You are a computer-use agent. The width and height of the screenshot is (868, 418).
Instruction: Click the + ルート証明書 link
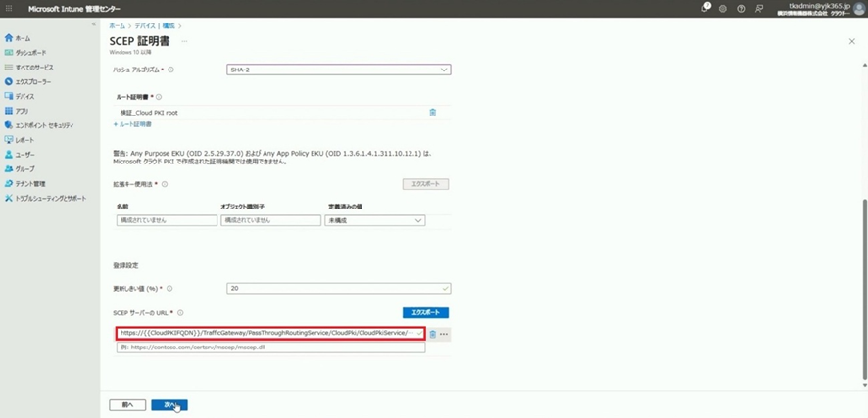[132, 124]
